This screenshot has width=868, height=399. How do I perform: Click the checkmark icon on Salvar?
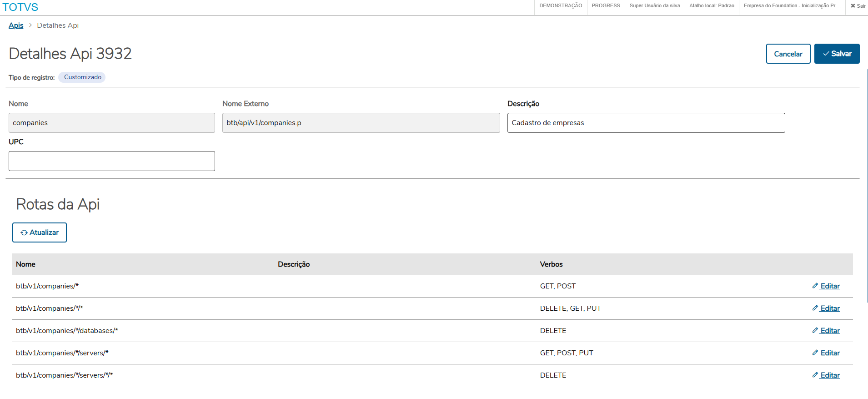point(826,54)
